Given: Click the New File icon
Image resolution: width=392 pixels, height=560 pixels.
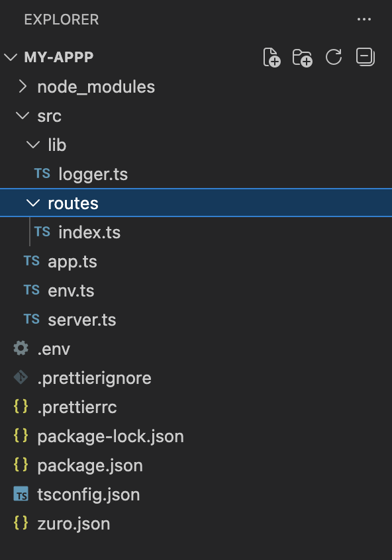Looking at the screenshot, I should [x=271, y=58].
